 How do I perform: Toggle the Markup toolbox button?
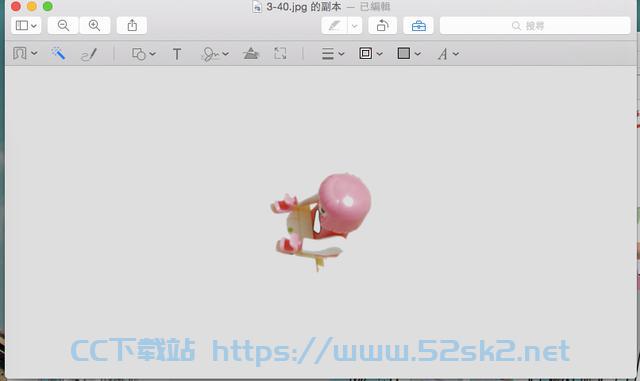pos(418,26)
